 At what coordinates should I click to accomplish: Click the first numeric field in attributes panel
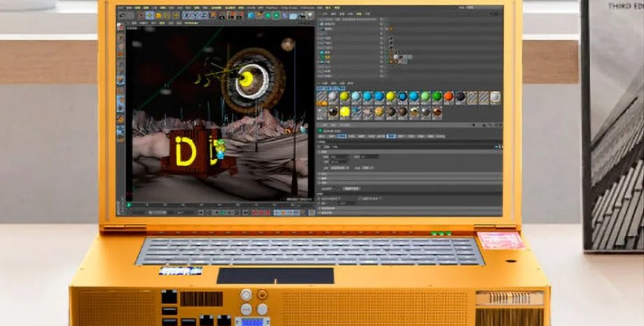[339, 156]
